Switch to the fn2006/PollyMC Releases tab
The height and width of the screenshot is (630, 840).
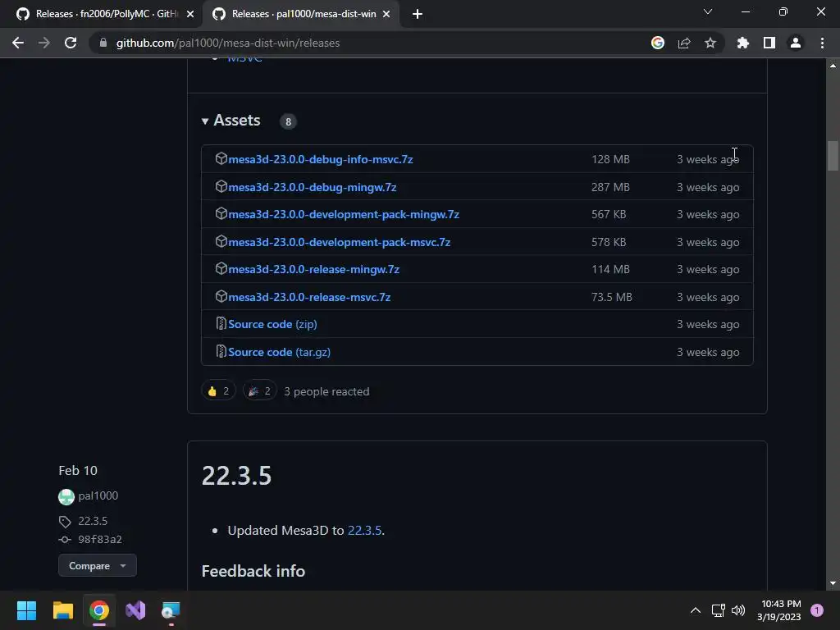click(106, 14)
